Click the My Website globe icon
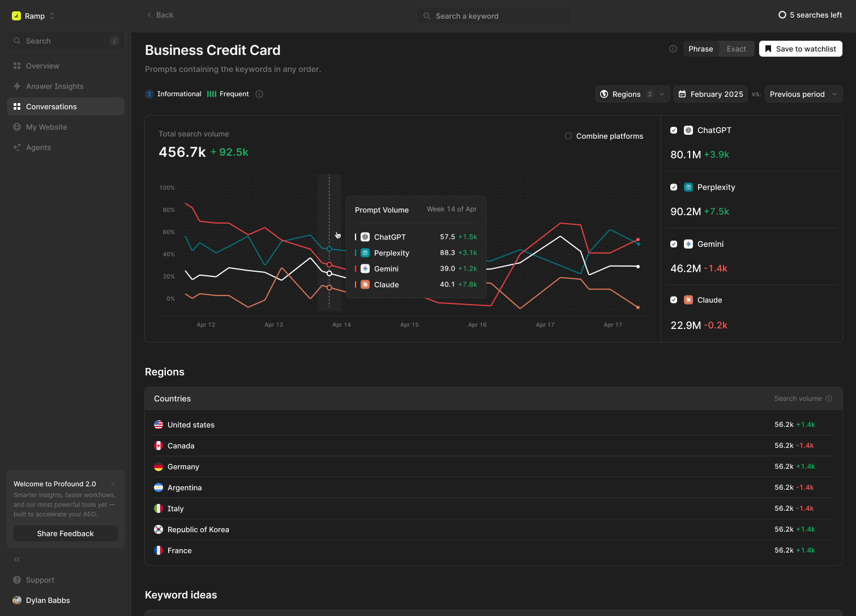Screen dimensions: 856x616 [17, 127]
